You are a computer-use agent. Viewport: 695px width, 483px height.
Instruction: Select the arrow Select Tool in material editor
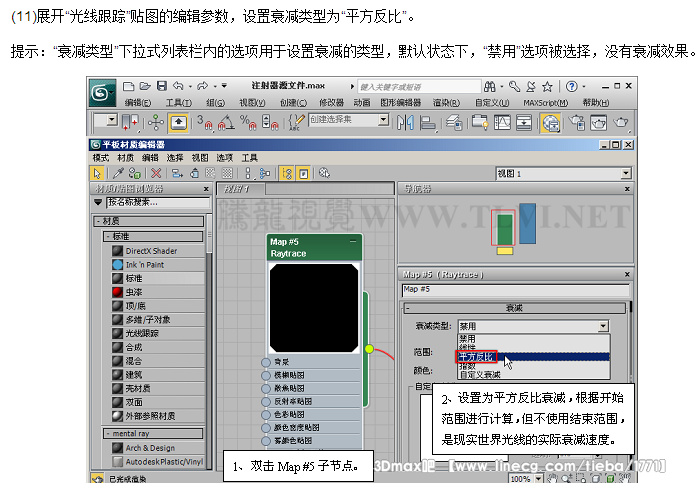tap(97, 173)
